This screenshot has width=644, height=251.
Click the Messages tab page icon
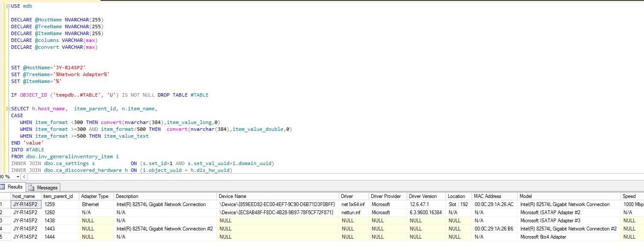click(x=32, y=187)
